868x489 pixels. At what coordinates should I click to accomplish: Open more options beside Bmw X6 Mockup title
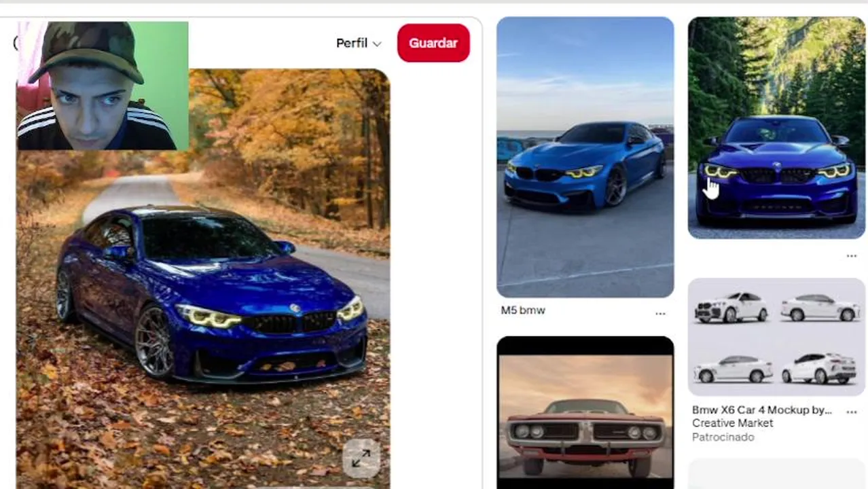coord(851,412)
